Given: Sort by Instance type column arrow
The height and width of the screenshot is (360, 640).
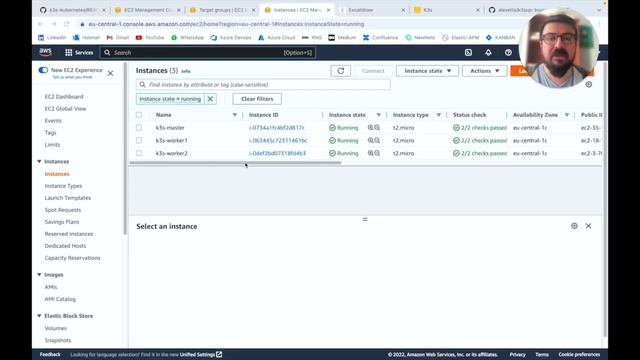Looking at the screenshot, I should 439,115.
